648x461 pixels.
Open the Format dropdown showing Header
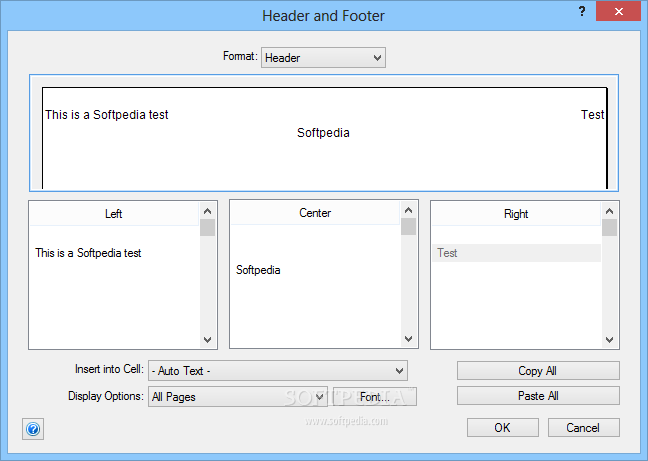(323, 57)
